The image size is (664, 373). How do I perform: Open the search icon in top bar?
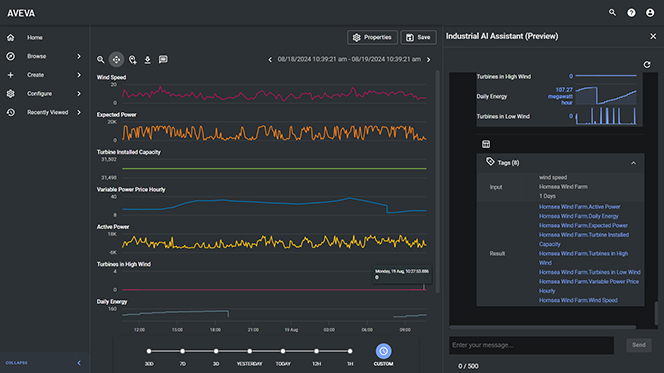(612, 13)
